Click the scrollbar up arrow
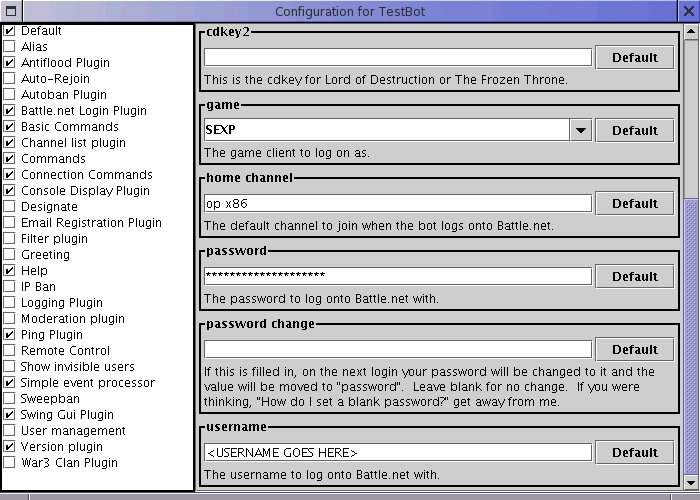This screenshot has width=700, height=500. point(691,31)
